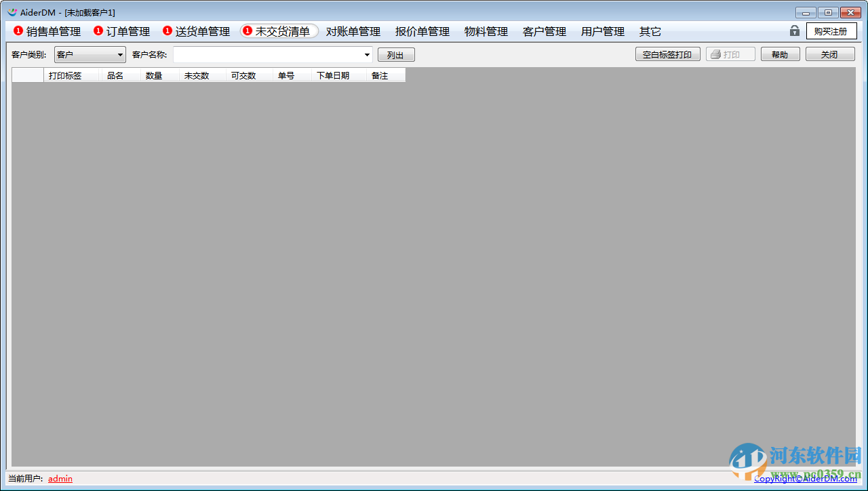Image resolution: width=868 pixels, height=491 pixels.
Task: Open the 报价单管理 menu
Action: [x=420, y=31]
